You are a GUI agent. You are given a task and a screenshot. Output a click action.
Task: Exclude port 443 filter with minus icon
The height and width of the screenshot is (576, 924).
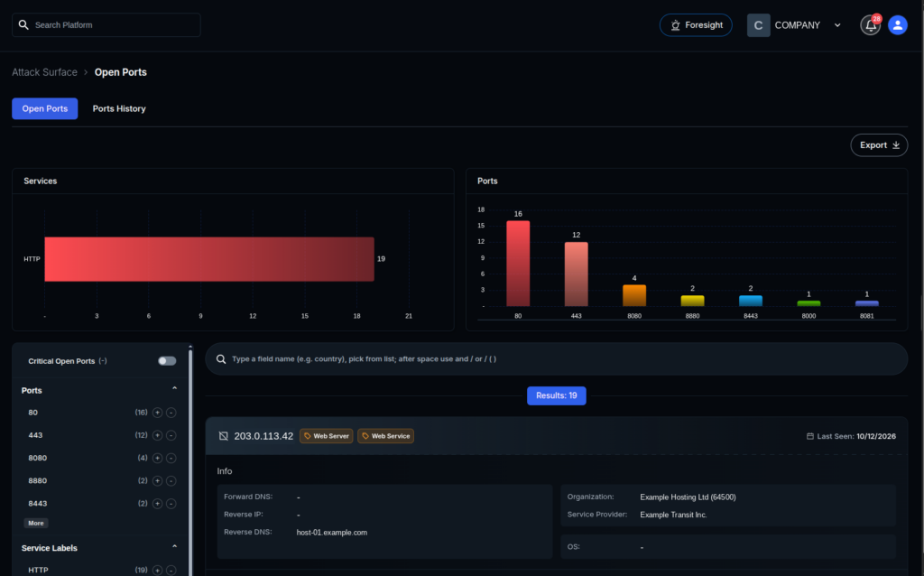(171, 436)
